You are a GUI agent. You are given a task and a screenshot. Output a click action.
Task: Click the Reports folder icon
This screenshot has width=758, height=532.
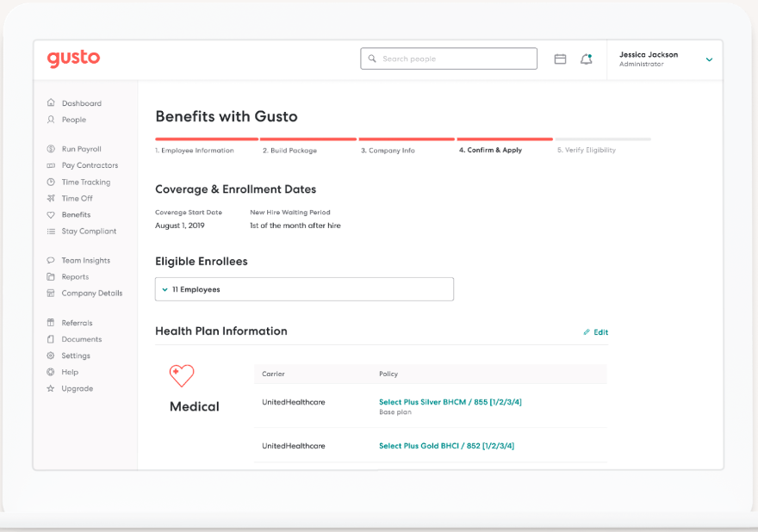point(51,276)
